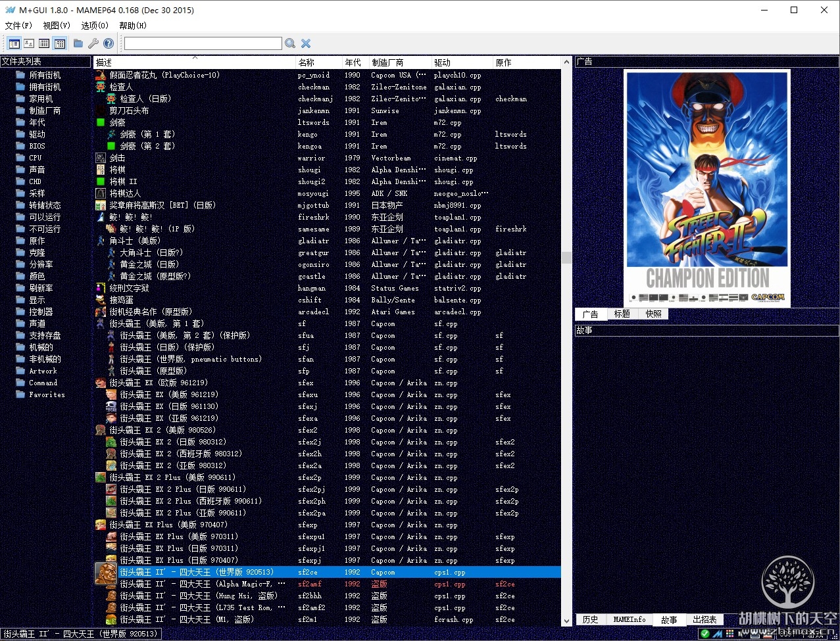Open the 选项(O) menu
840x641 pixels.
click(95, 26)
